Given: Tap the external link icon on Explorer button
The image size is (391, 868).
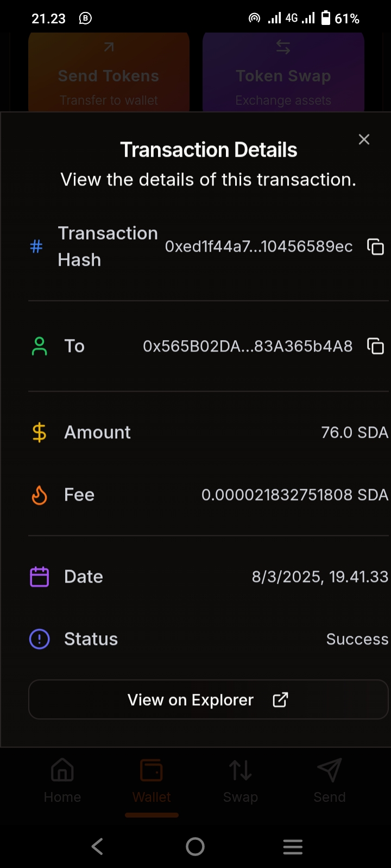Looking at the screenshot, I should [280, 700].
